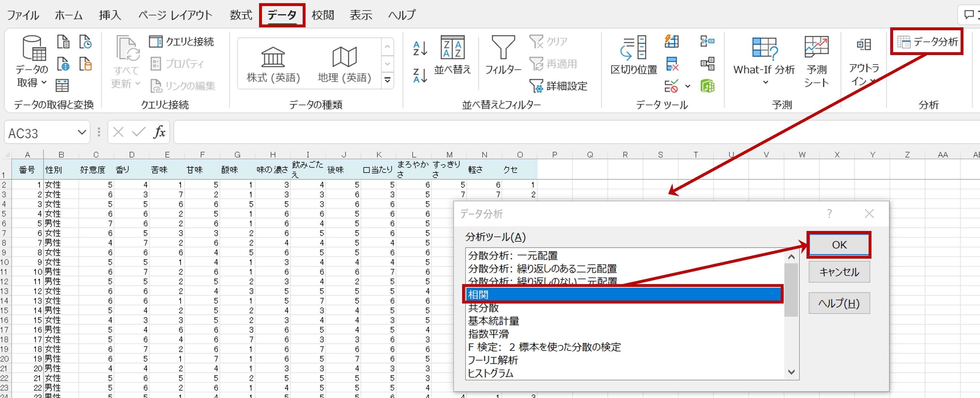
Task: Click the analysis tool list scroll-down arrow
Action: pyautogui.click(x=791, y=372)
